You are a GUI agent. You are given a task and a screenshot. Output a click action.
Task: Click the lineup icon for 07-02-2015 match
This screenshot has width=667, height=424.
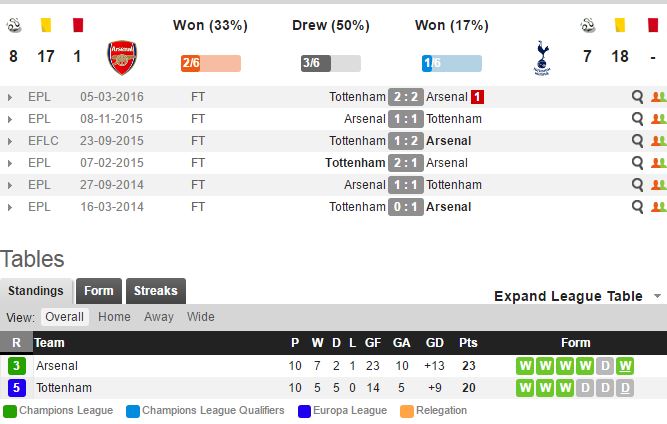(658, 163)
